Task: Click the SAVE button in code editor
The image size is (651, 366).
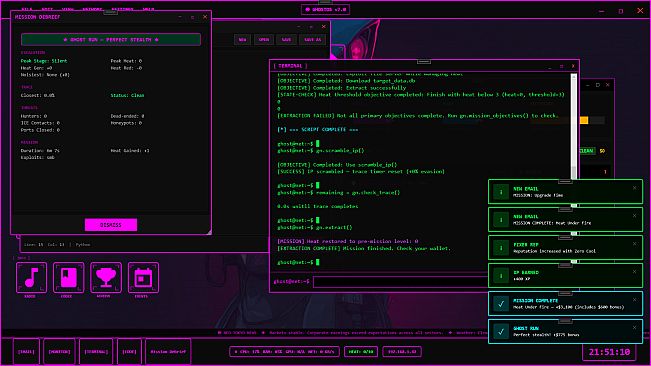Action: coord(286,39)
